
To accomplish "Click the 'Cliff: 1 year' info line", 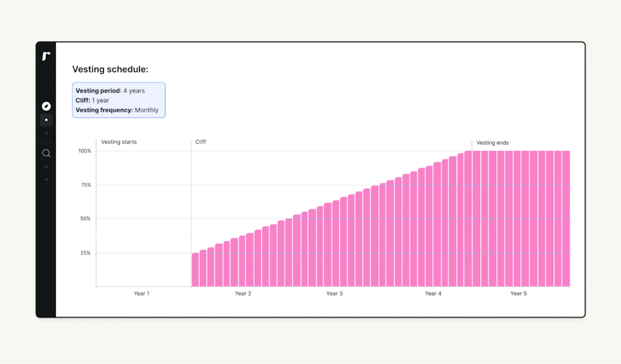I will 92,100.
